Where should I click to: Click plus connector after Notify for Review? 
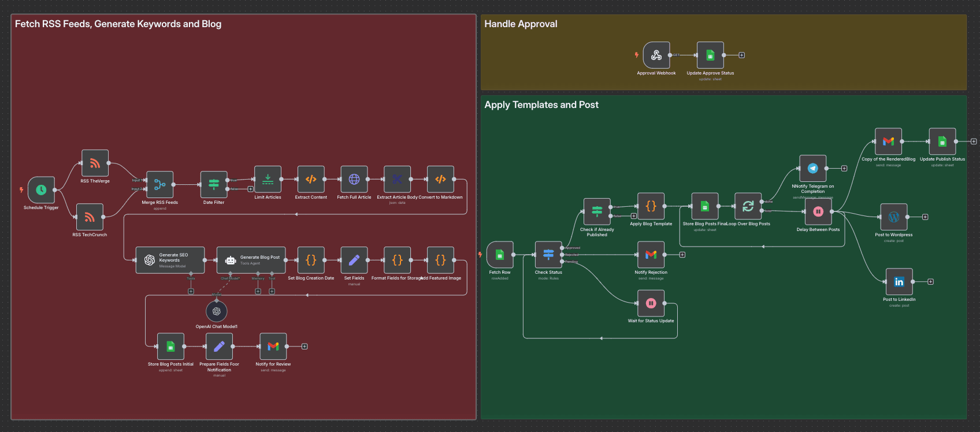pos(305,347)
